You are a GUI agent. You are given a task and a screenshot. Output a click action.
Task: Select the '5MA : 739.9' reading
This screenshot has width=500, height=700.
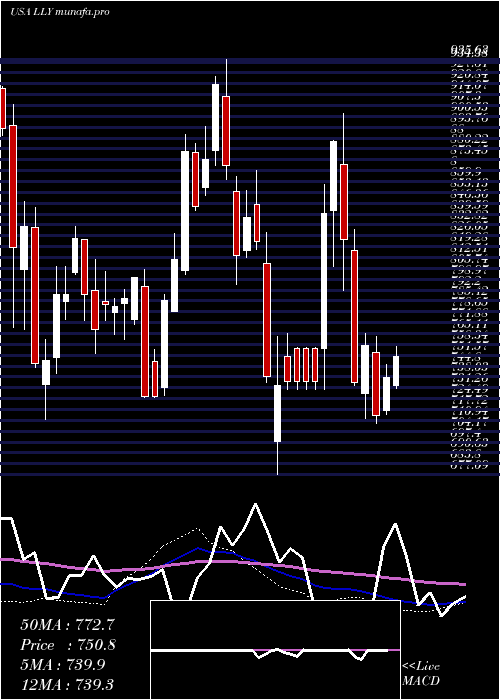click(x=63, y=665)
